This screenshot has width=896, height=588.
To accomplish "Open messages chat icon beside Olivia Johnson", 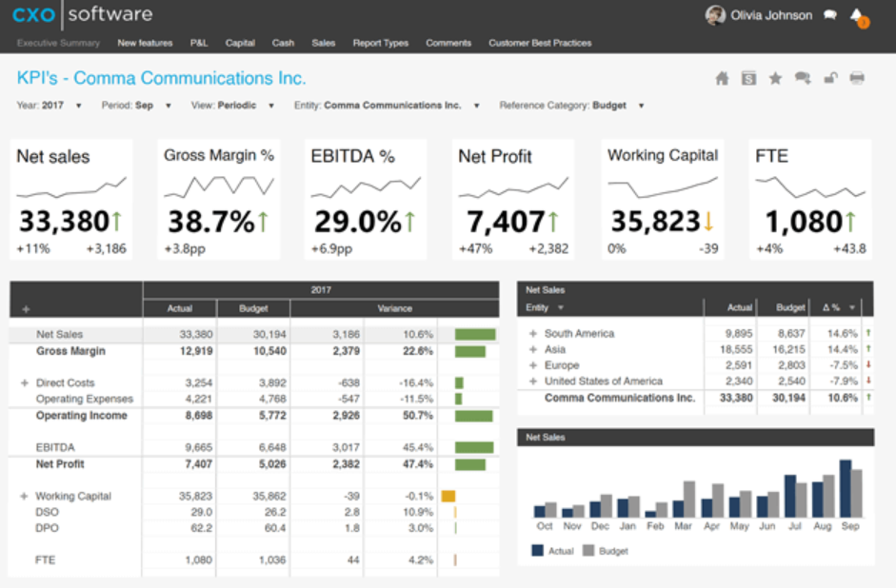I will pos(830,15).
